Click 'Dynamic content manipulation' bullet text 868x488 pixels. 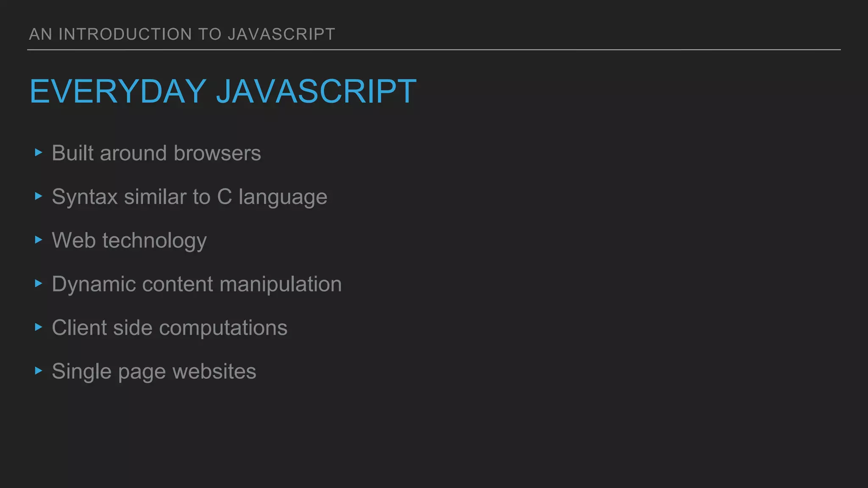pos(197,284)
